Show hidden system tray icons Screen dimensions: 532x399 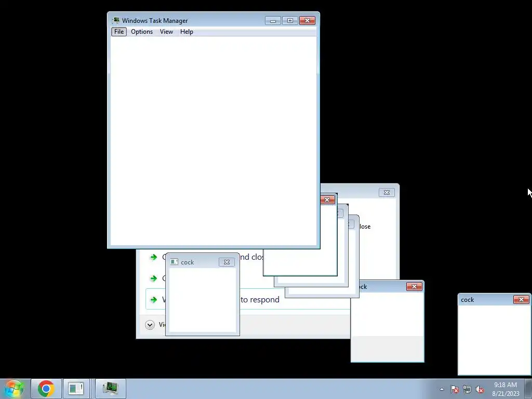click(442, 389)
